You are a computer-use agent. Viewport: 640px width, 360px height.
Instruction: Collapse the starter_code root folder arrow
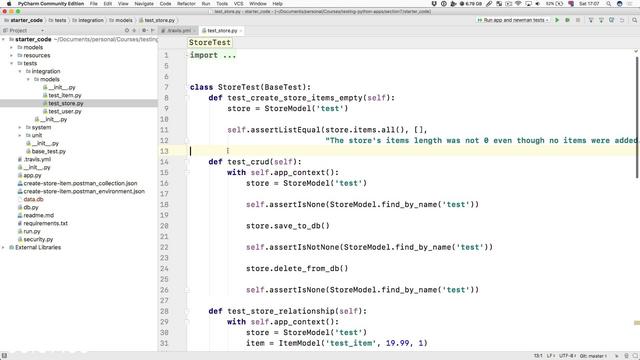click(4, 40)
